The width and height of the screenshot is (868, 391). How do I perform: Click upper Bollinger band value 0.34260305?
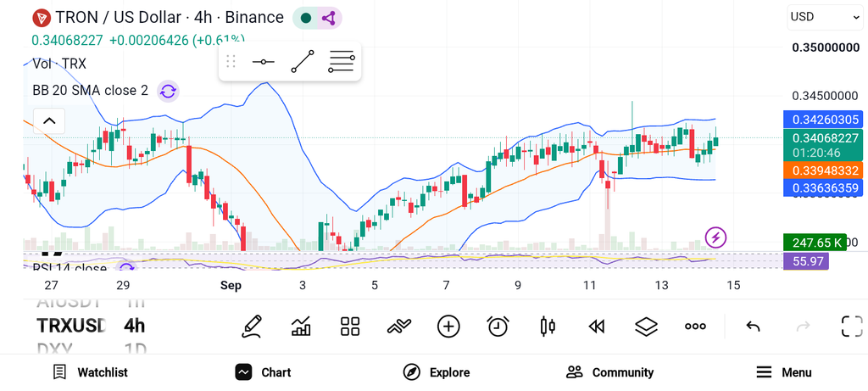[x=822, y=120]
